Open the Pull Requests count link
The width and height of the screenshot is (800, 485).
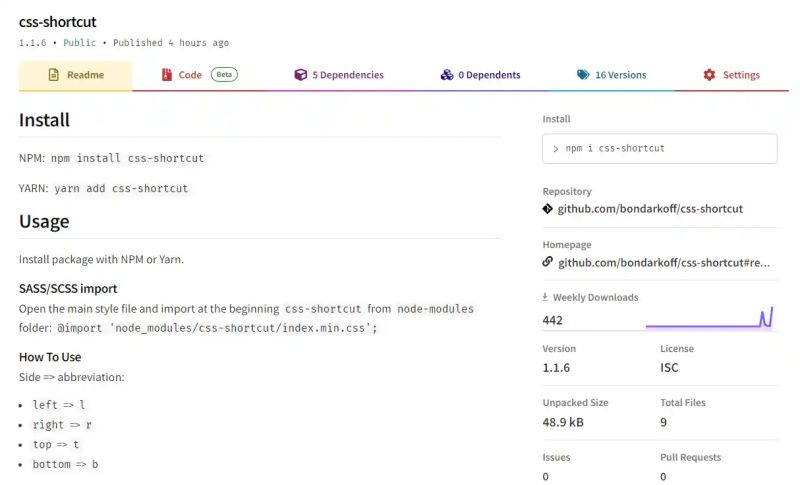(663, 476)
